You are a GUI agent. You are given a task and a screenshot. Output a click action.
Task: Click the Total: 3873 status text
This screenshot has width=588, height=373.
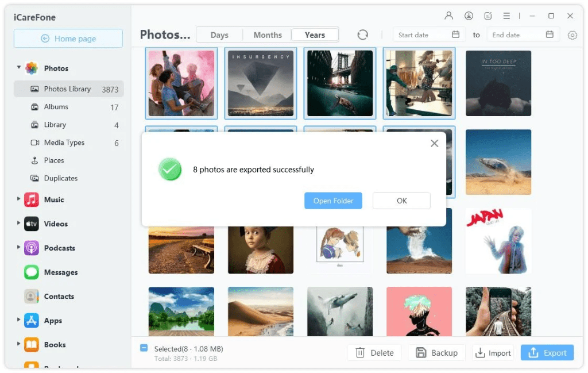[x=185, y=359]
